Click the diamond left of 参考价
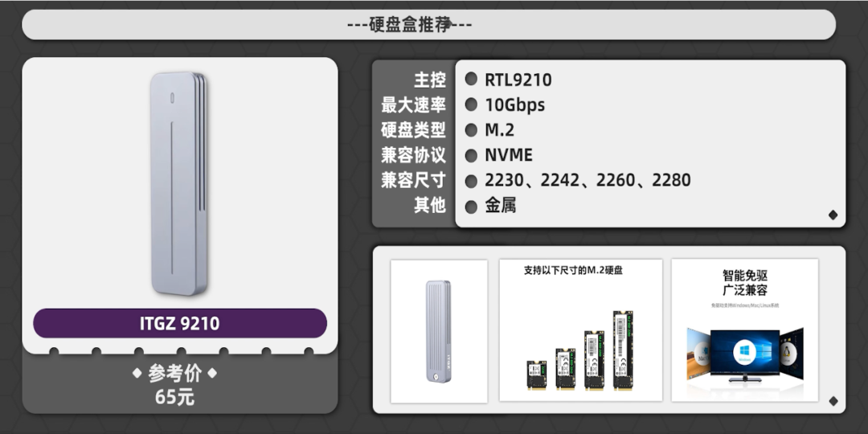 (x=137, y=373)
